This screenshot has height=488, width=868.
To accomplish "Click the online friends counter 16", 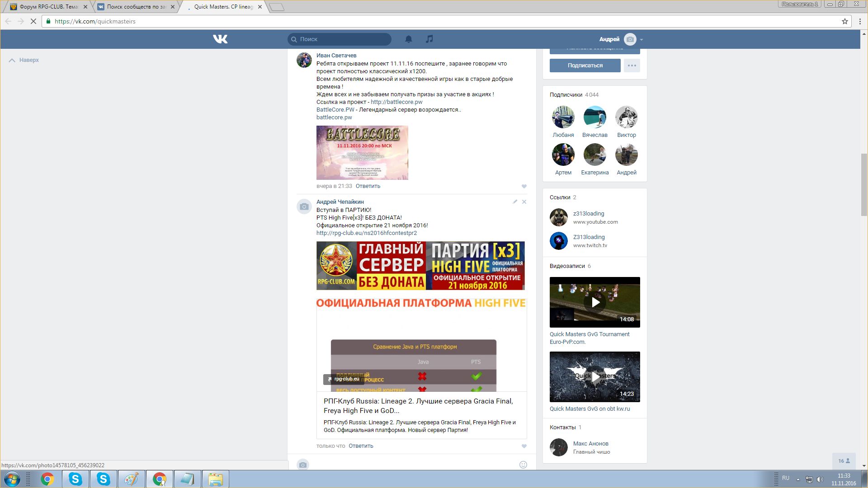I will coord(844,461).
